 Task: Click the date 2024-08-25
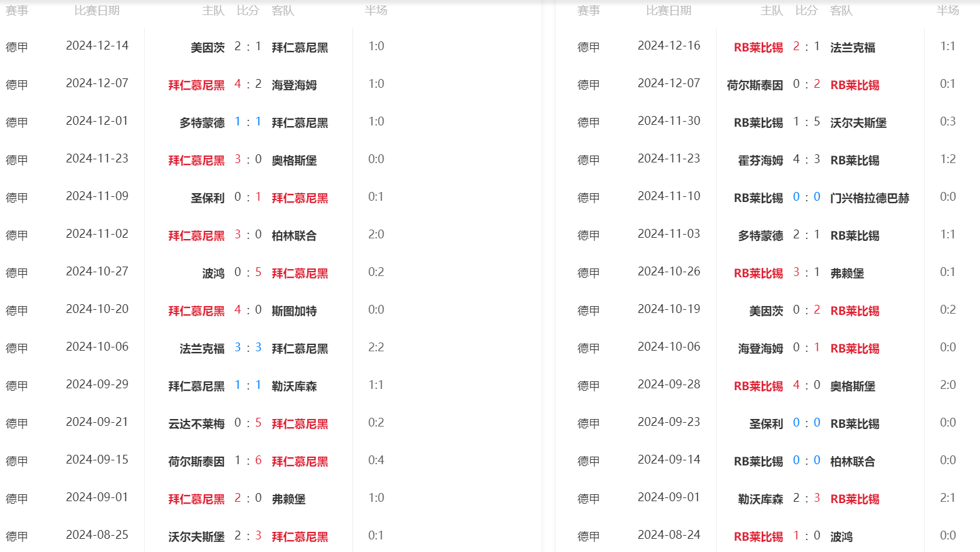97,535
